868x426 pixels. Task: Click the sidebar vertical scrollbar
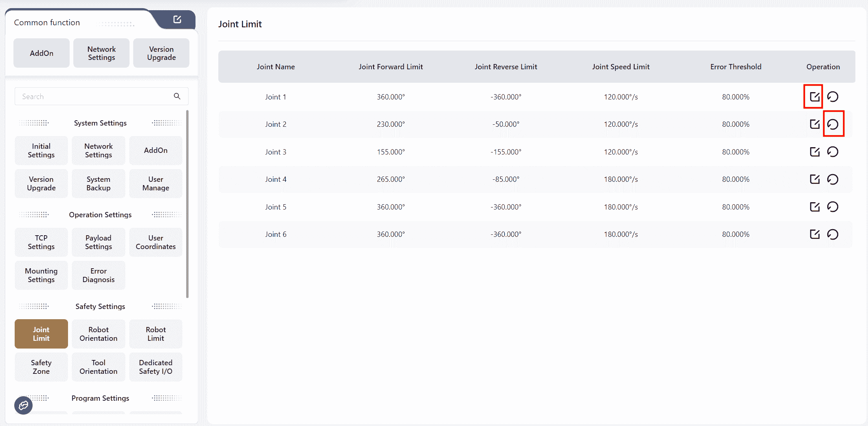[x=187, y=204]
